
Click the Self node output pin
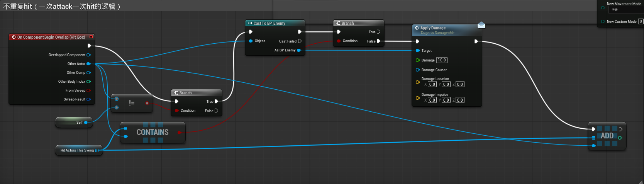coord(86,123)
